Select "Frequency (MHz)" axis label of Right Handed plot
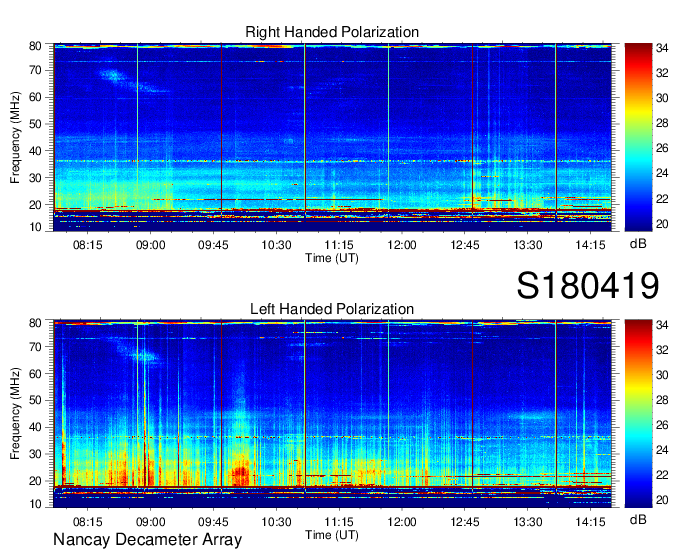 (x=15, y=137)
